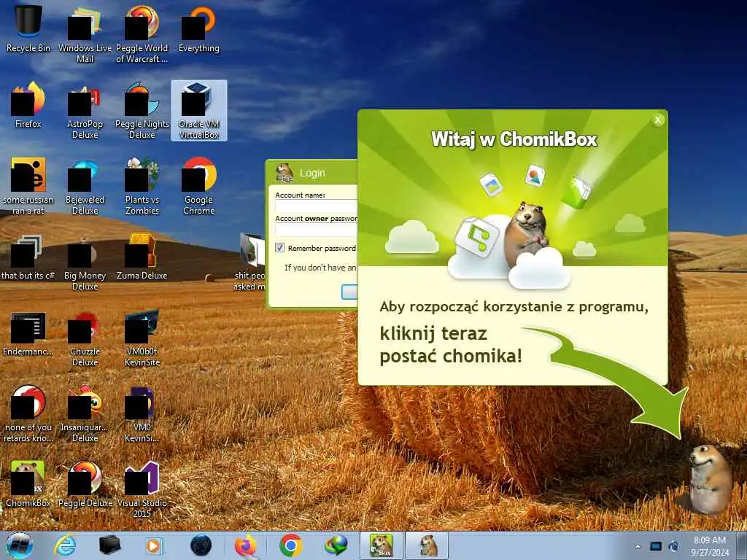The height and width of the screenshot is (560, 747).
Task: Open Google Chrome from the taskbar
Action: [x=290, y=545]
